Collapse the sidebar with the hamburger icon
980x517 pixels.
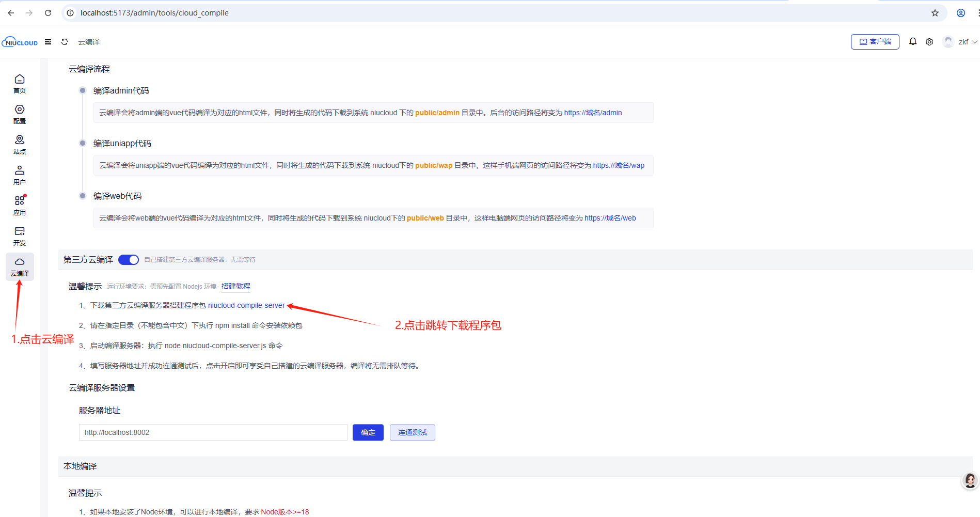tap(48, 42)
